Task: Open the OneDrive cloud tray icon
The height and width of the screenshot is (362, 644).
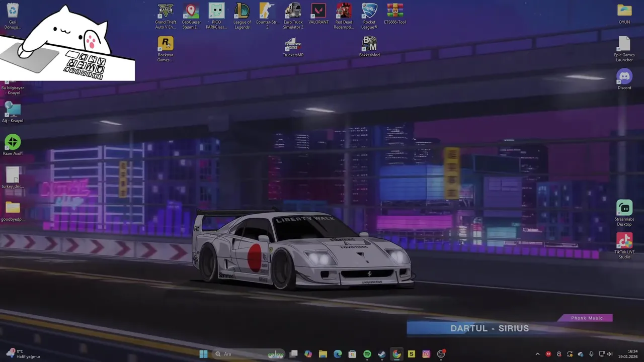Action: point(581,354)
